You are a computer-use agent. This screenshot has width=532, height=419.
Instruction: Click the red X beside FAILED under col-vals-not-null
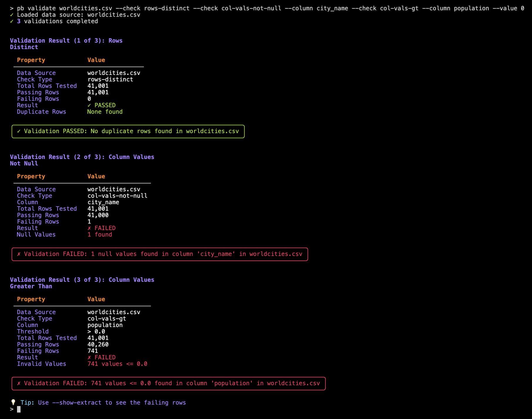point(89,228)
